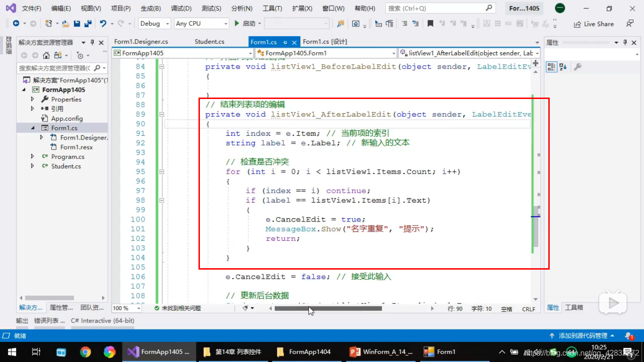Image resolution: width=644 pixels, height=362 pixels.
Task: Click the Solution Explorer search field
Action: coord(62,68)
